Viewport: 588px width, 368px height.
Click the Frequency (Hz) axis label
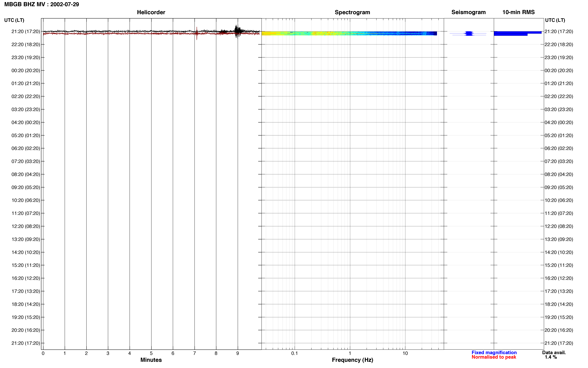(x=352, y=360)
